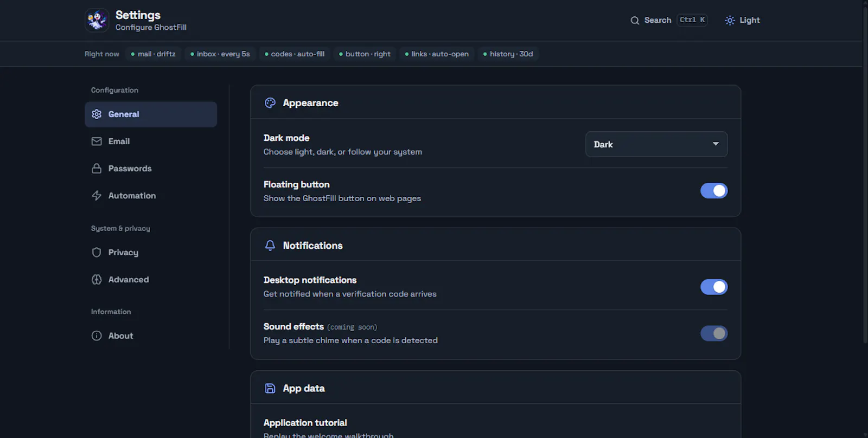Click the Automation lightning icon
This screenshot has height=438, width=868.
(97, 196)
